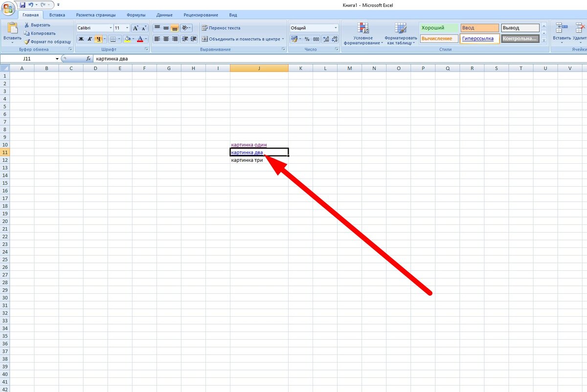Apply cell borders icon
The image size is (587, 392).
click(x=113, y=39)
